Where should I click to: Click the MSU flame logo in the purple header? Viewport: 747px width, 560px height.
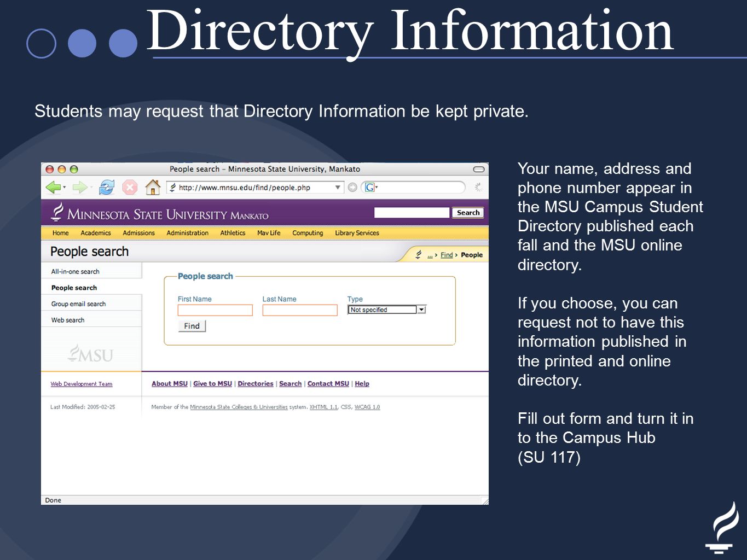coord(57,212)
